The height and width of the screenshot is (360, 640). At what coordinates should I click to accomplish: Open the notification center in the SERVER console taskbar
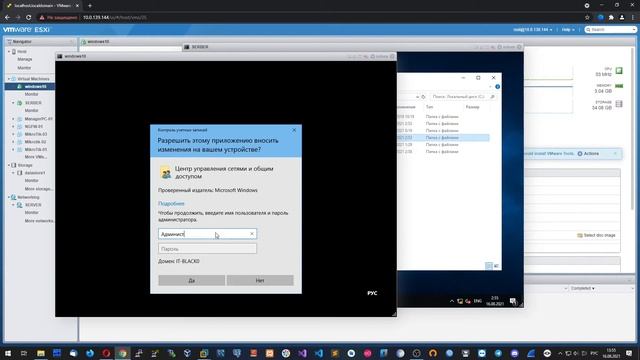pos(513,301)
